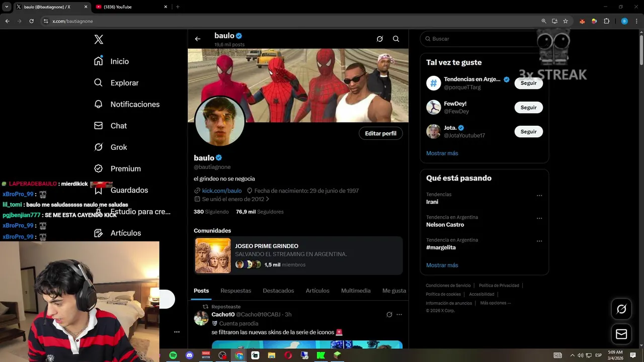This screenshot has height=362, width=644.
Task: Open more options for #margelita trend
Action: 539,241
